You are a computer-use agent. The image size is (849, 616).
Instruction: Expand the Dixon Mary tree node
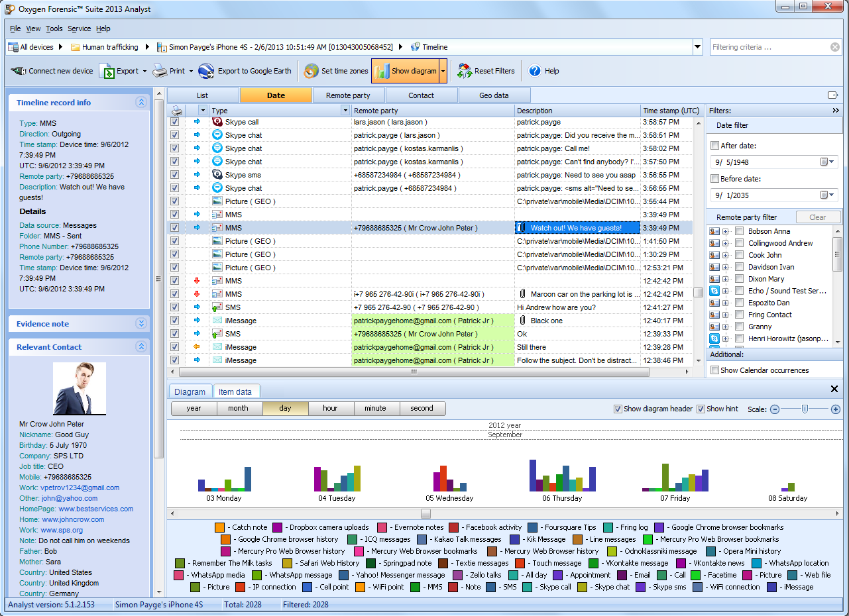(726, 279)
